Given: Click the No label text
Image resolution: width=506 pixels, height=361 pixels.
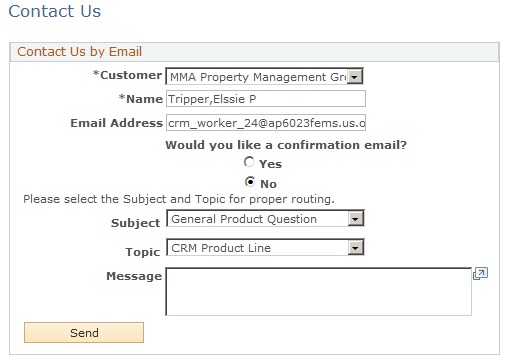Looking at the screenshot, I should (x=268, y=184).
